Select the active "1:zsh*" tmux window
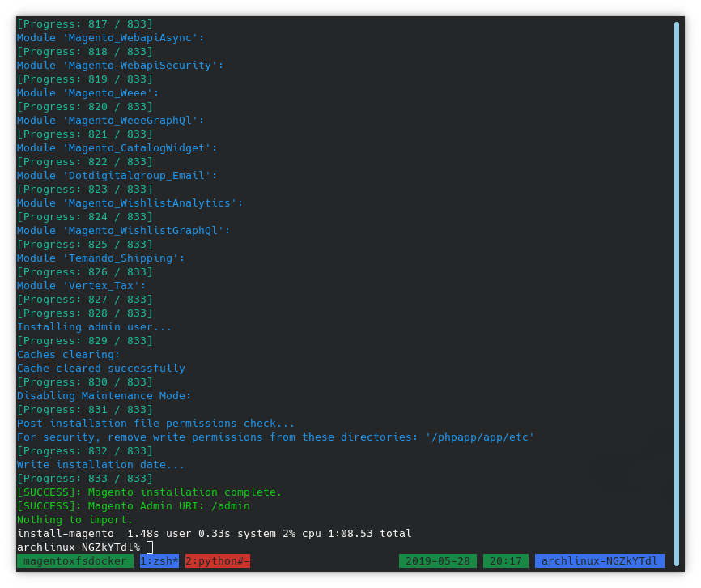 pos(159,560)
